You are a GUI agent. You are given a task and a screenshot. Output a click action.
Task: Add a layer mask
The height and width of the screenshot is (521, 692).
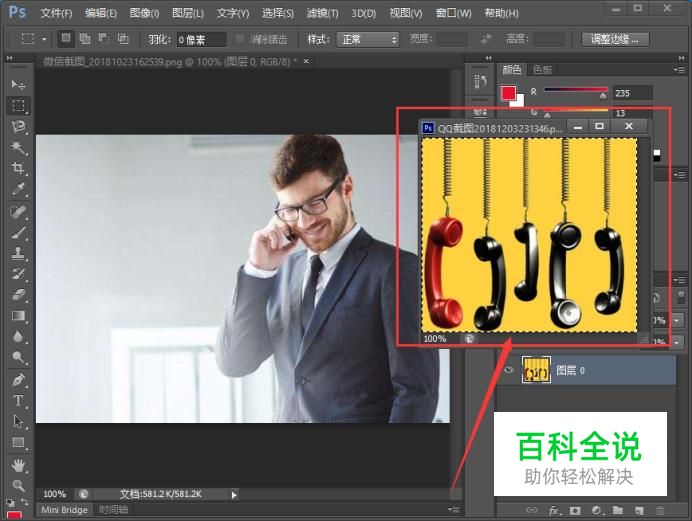575,510
